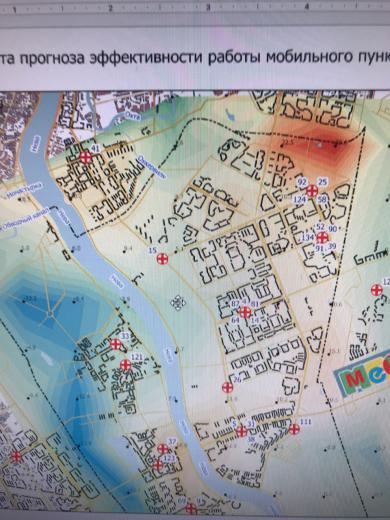Click the horizontal ruler at the top
The height and width of the screenshot is (520, 390).
[195, 7]
